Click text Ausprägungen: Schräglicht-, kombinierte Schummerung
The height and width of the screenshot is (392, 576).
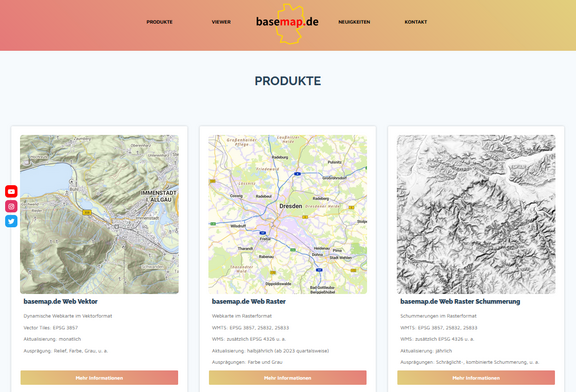[469, 362]
